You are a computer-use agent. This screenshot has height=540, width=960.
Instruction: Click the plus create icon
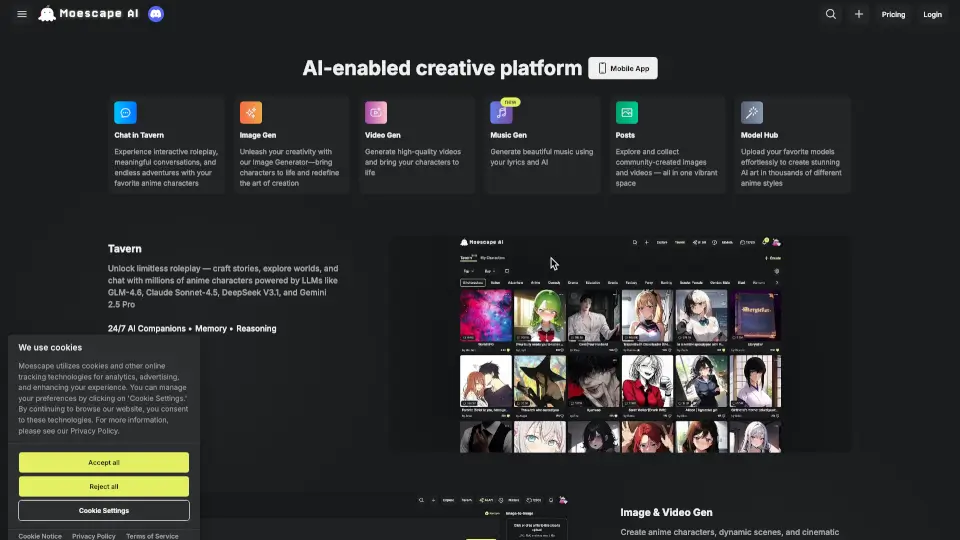[858, 15]
